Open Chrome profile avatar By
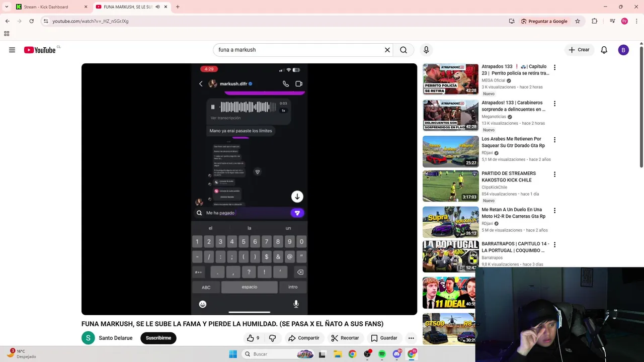644x362 pixels. (x=624, y=21)
